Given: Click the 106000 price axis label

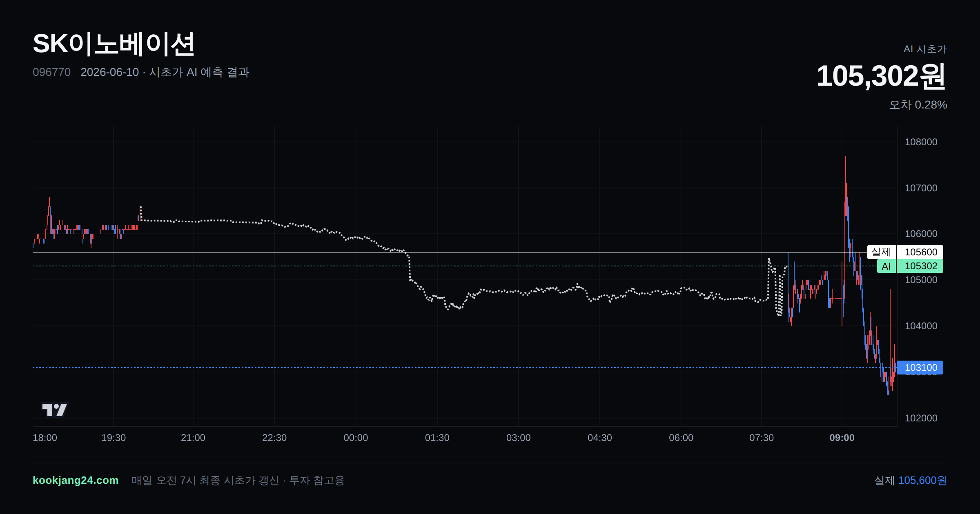Looking at the screenshot, I should tap(921, 234).
